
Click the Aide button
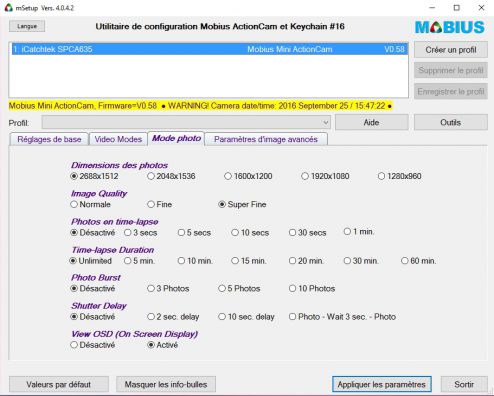(x=372, y=123)
